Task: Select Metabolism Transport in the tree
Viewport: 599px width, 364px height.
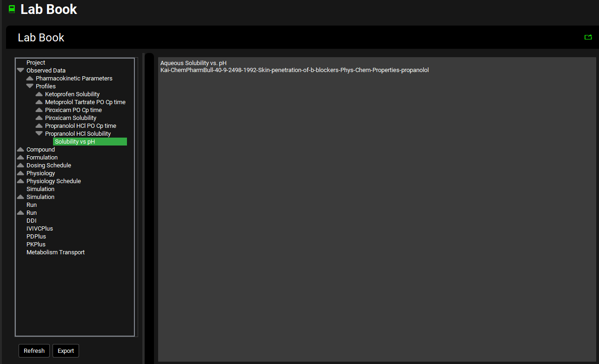Action: [x=55, y=252]
